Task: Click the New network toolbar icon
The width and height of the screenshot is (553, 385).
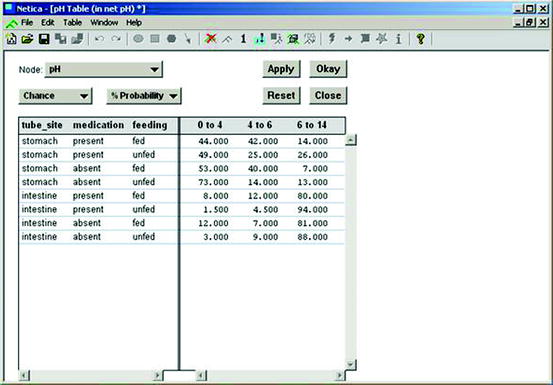Action: tap(11, 39)
